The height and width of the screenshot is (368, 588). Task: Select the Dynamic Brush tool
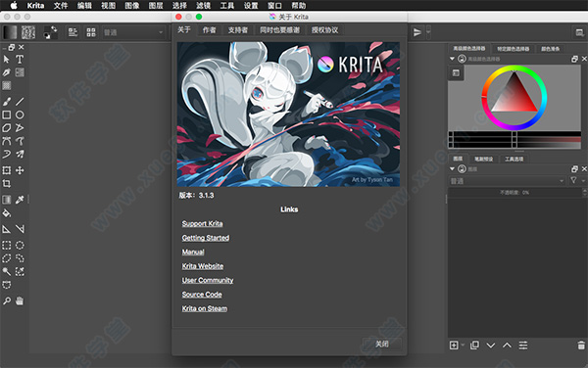[7, 154]
